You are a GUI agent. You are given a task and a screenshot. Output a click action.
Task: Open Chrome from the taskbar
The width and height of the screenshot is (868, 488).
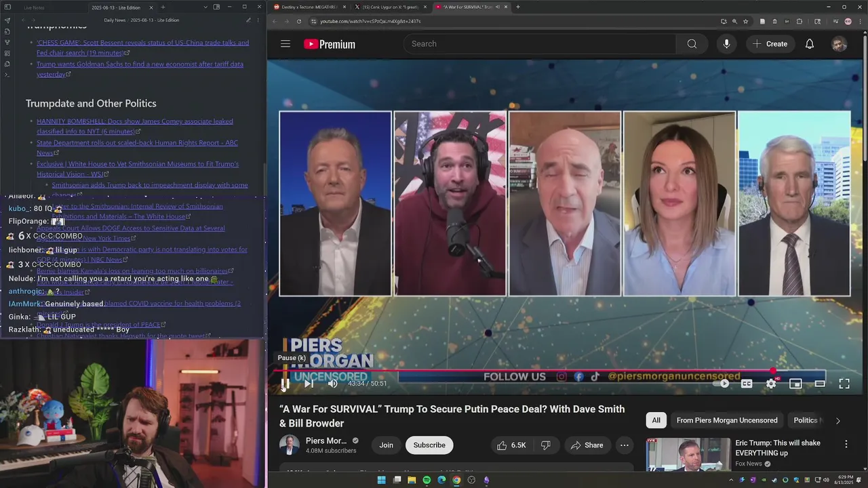[456, 480]
